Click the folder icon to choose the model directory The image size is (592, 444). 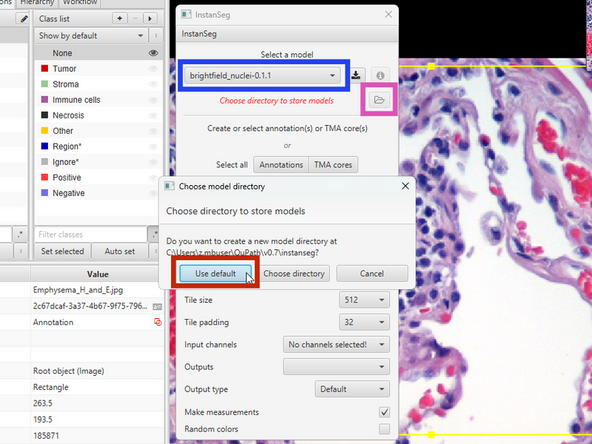(379, 100)
